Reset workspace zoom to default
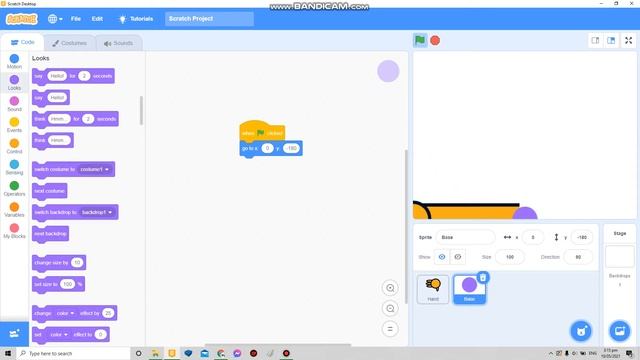Viewport: 640px width, 360px height. pos(390,329)
